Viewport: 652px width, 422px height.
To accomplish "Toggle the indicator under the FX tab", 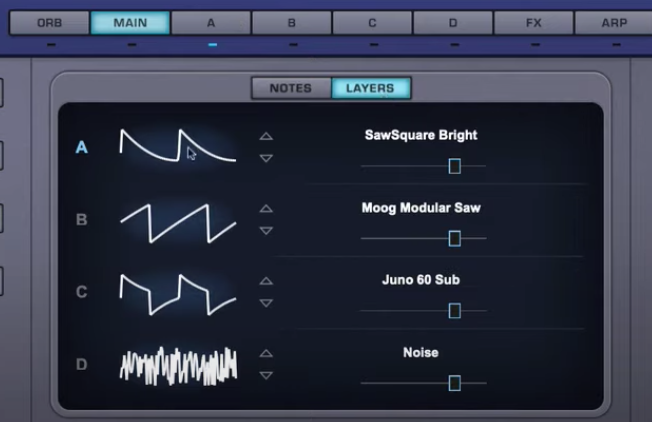I will [535, 44].
